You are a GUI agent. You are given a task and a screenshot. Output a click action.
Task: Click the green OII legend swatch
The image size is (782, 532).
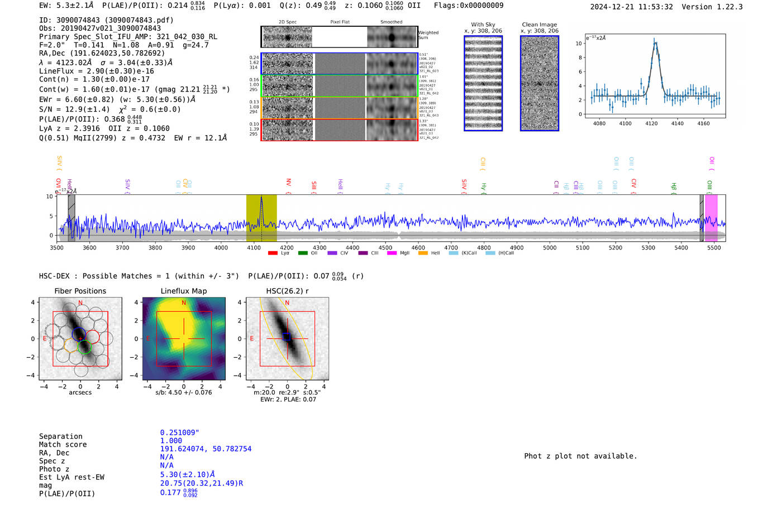click(x=303, y=253)
